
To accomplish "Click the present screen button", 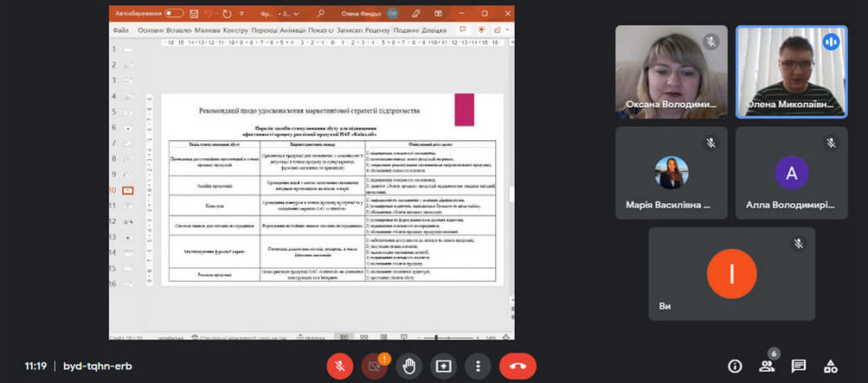I will pyautogui.click(x=443, y=366).
